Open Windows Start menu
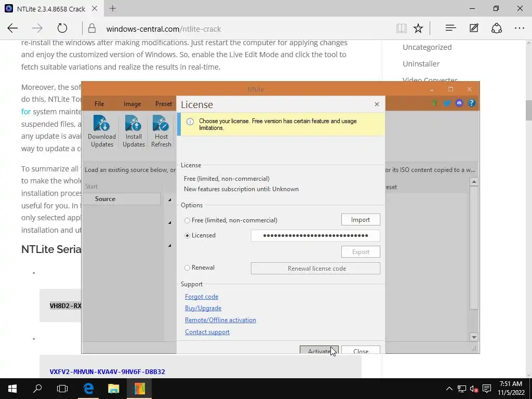This screenshot has width=532, height=399. point(12,389)
